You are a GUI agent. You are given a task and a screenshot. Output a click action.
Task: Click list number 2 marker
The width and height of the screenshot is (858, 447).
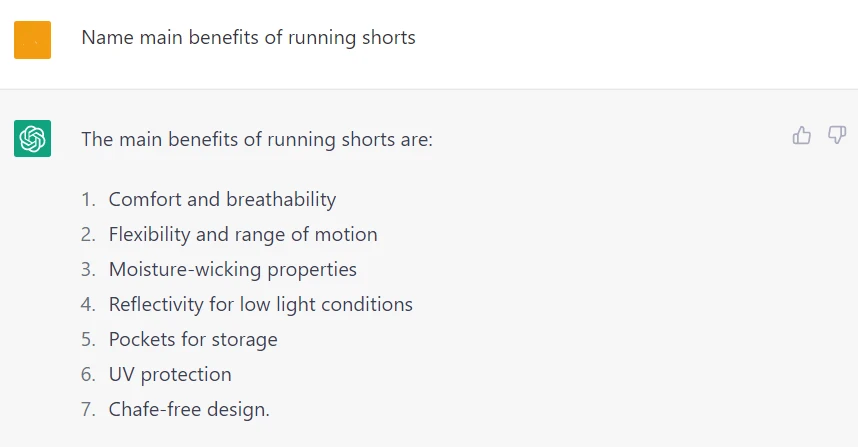(88, 234)
